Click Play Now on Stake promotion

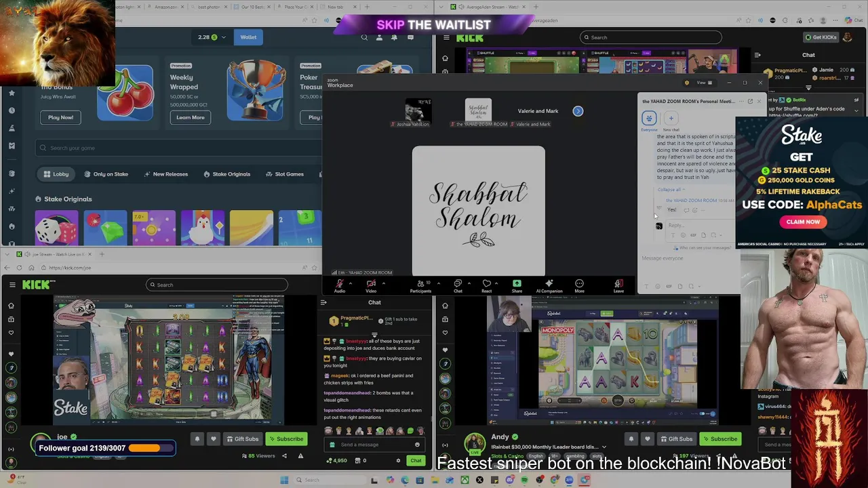click(60, 117)
